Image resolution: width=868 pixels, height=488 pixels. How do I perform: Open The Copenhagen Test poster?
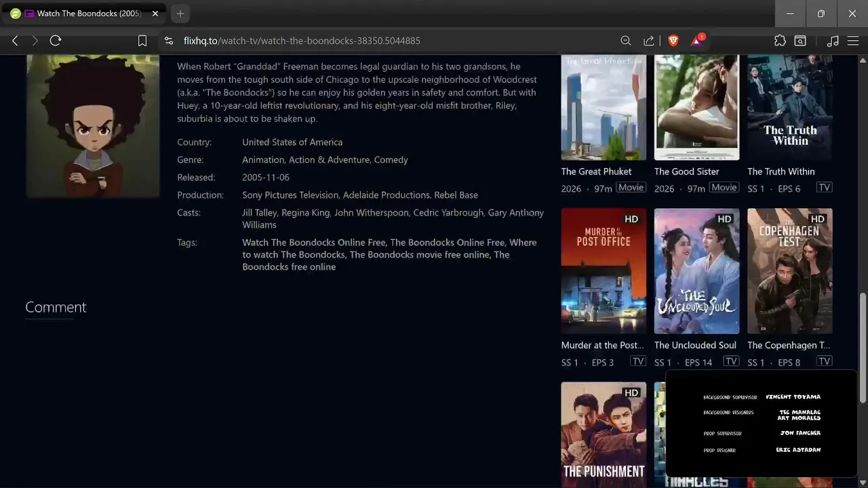790,271
